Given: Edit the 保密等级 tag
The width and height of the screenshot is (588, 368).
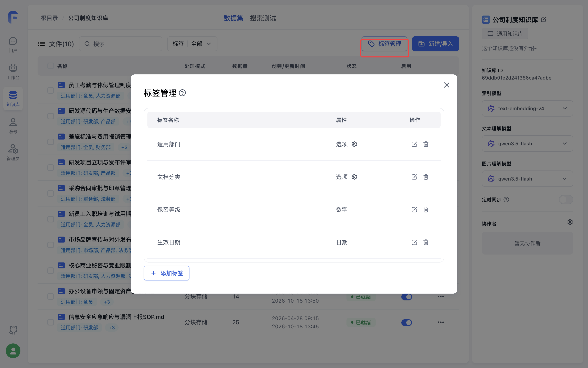Looking at the screenshot, I should coord(414,210).
